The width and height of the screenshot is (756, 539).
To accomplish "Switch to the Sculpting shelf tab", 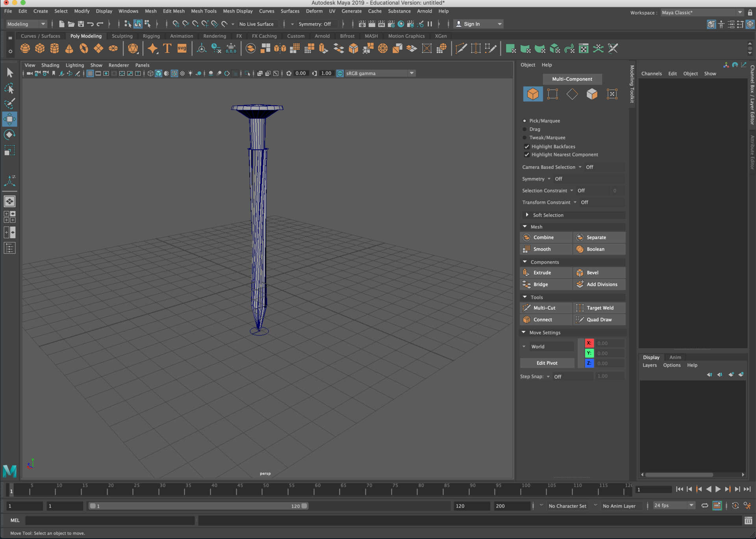I will point(122,36).
